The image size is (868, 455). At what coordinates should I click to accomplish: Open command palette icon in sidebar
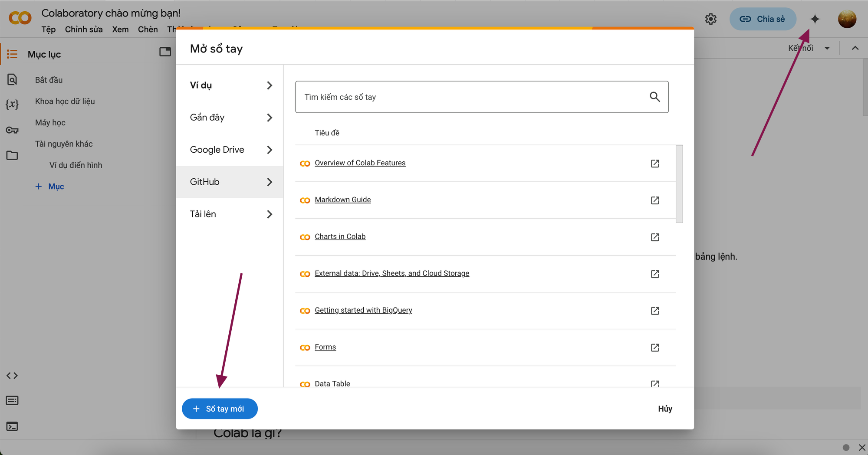[x=12, y=400]
